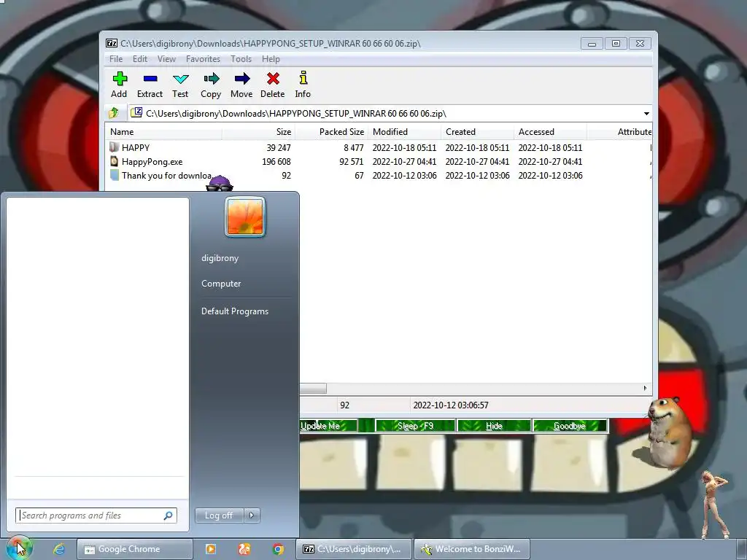747x560 pixels.
Task: Sort by the Modified column header
Action: point(404,132)
